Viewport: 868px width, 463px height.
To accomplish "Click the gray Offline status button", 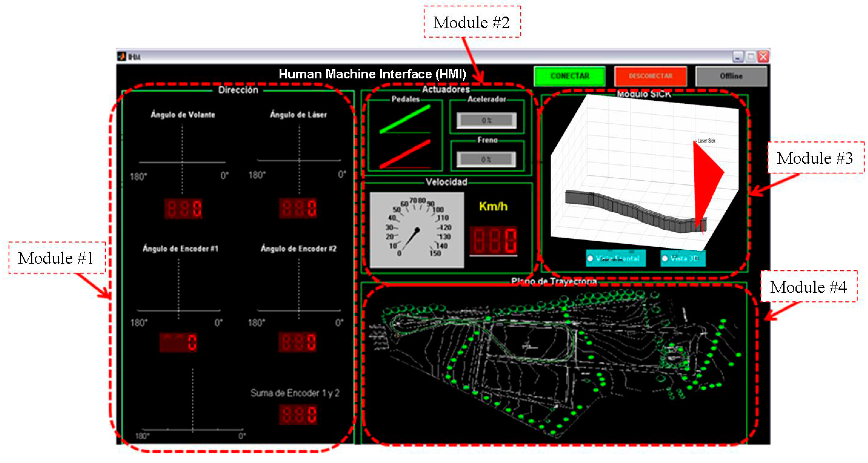I will [731, 76].
